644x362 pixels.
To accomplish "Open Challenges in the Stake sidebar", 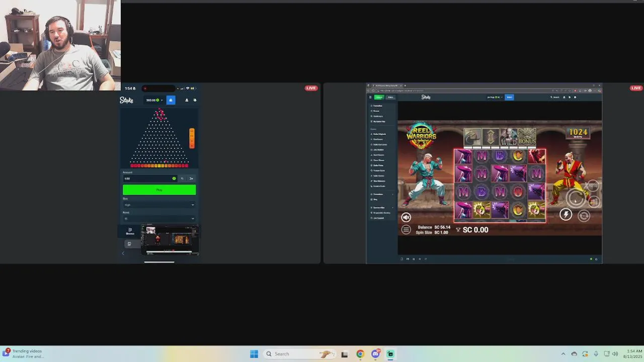I will tap(377, 116).
